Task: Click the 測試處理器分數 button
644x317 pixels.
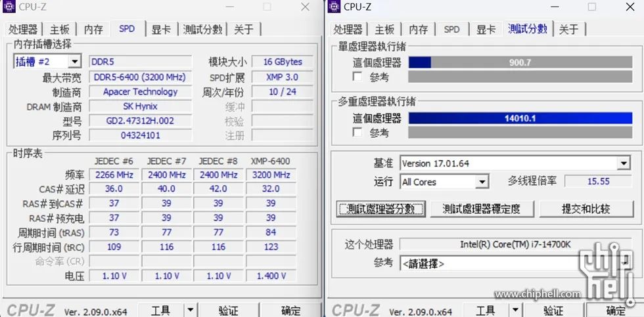Action: 380,209
